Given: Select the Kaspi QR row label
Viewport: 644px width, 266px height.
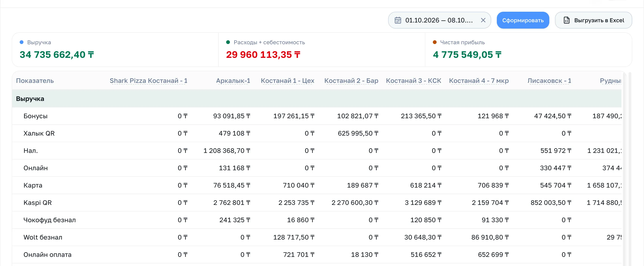Looking at the screenshot, I should (37, 203).
